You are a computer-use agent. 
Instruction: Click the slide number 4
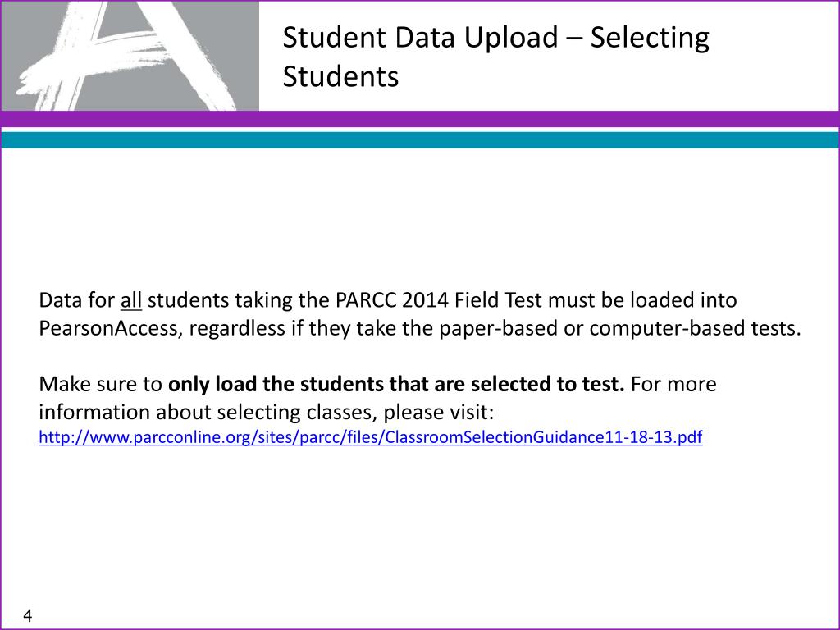click(x=28, y=615)
